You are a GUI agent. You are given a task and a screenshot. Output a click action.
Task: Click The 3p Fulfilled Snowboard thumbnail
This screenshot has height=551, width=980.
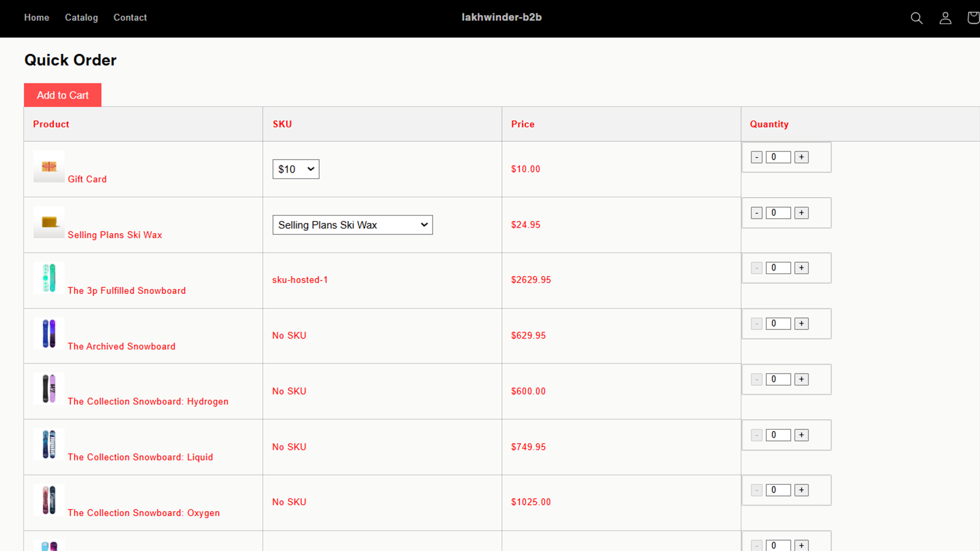[48, 278]
